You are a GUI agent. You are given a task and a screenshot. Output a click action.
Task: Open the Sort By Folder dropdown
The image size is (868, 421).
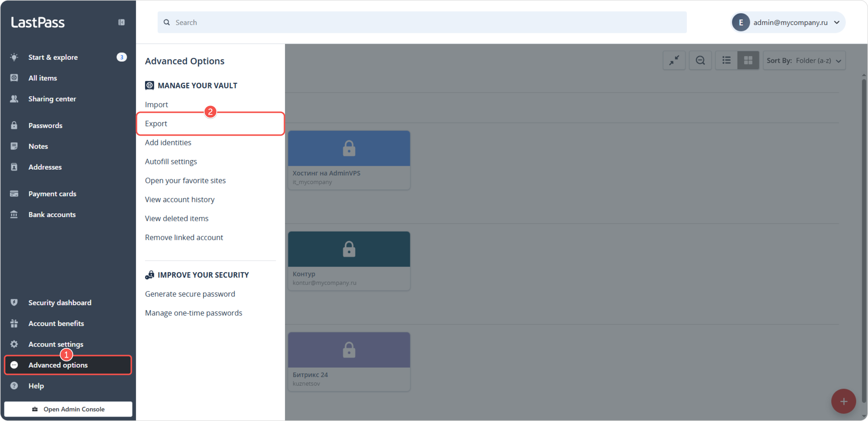[804, 60]
